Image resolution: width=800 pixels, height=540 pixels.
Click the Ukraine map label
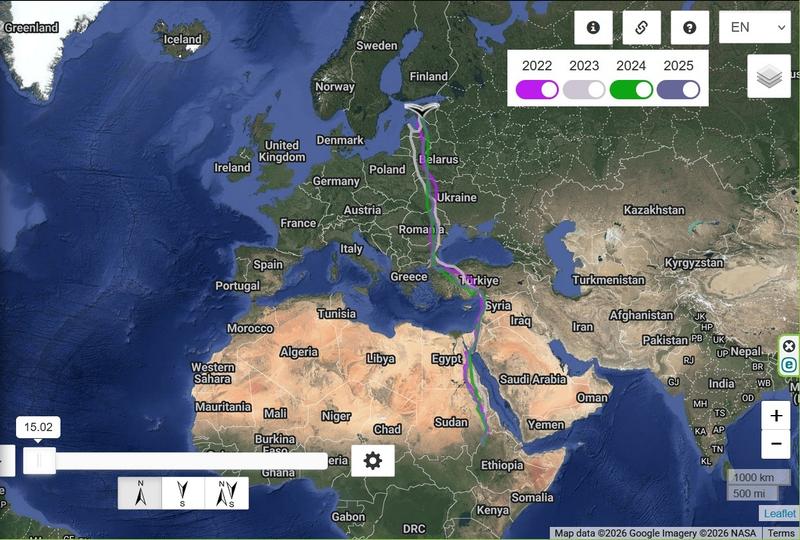pyautogui.click(x=457, y=198)
